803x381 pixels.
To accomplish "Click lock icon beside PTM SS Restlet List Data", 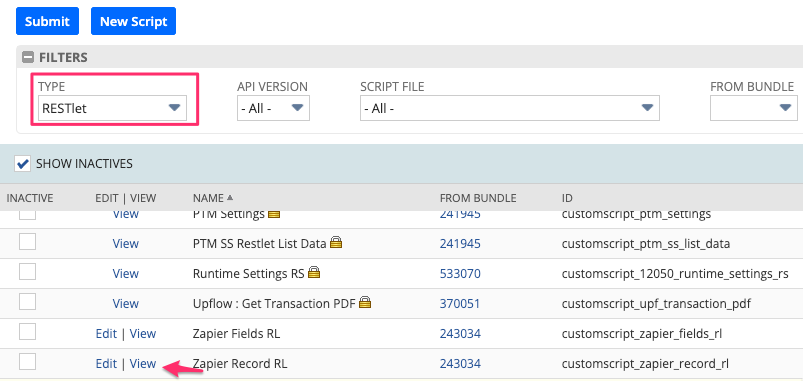I will coord(335,243).
